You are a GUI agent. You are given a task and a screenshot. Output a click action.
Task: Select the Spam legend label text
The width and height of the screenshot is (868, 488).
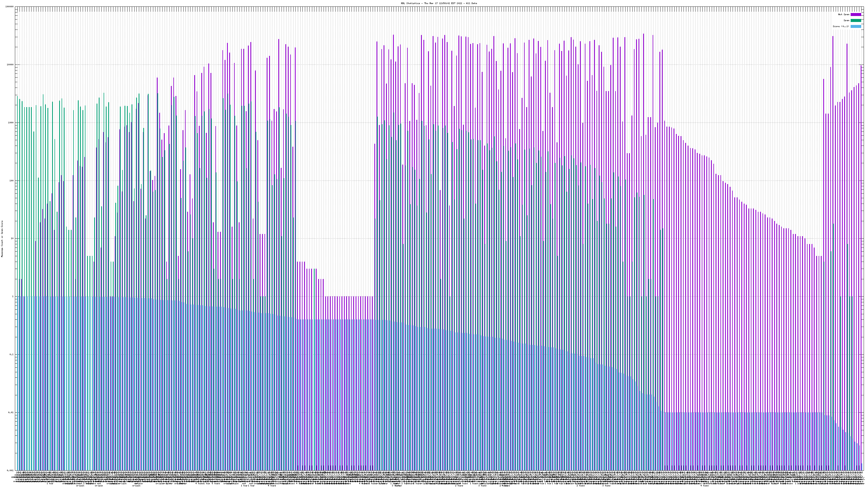tap(846, 21)
